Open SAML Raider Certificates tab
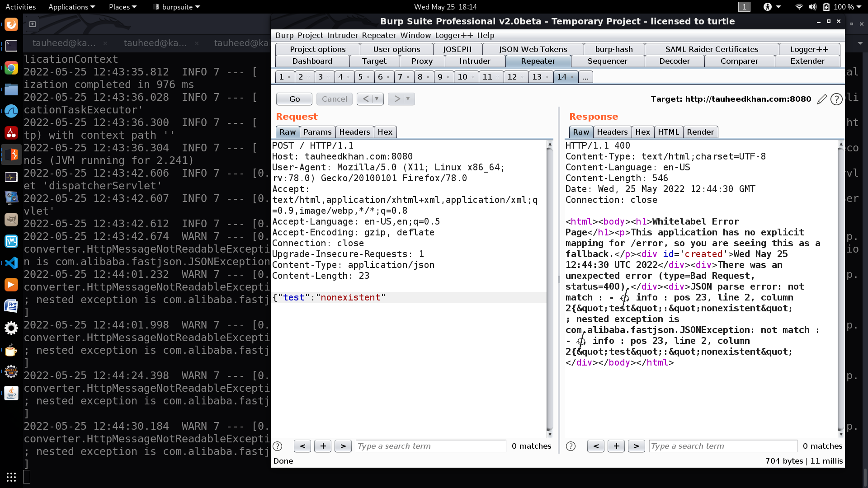Image resolution: width=868 pixels, height=488 pixels. [x=712, y=49]
